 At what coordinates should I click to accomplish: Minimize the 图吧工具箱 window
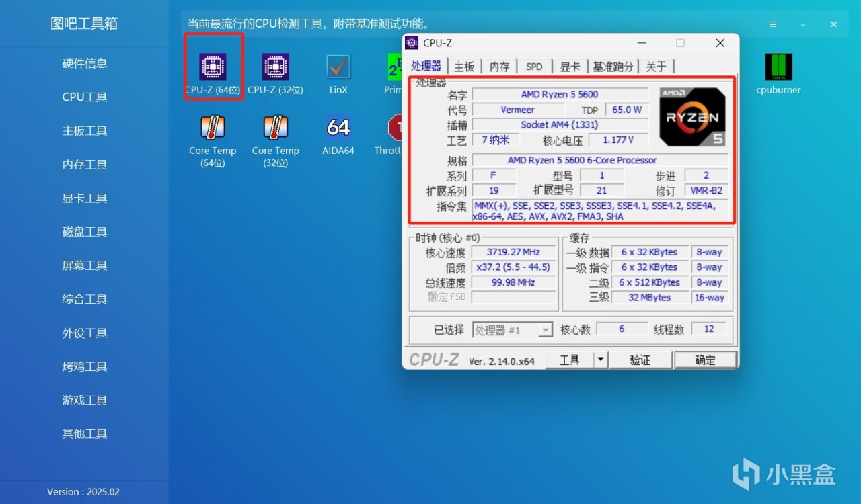[x=803, y=24]
